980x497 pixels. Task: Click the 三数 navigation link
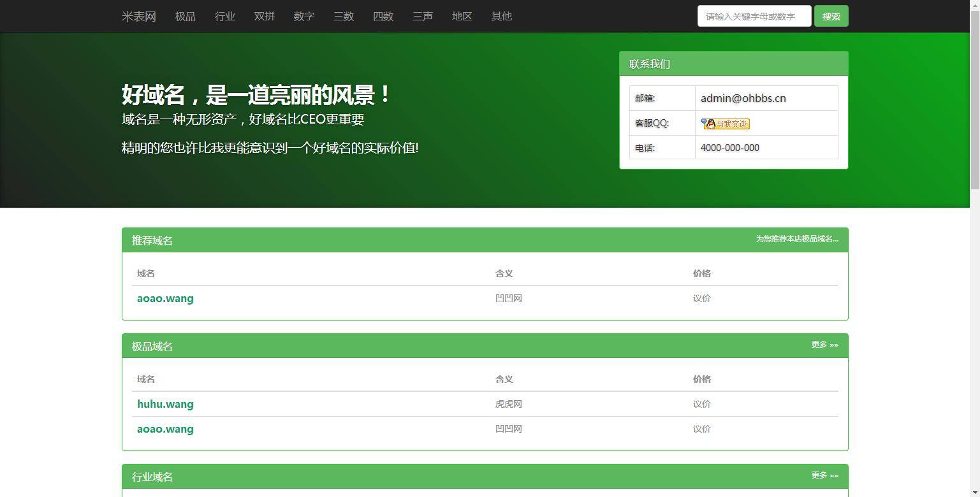tap(343, 17)
